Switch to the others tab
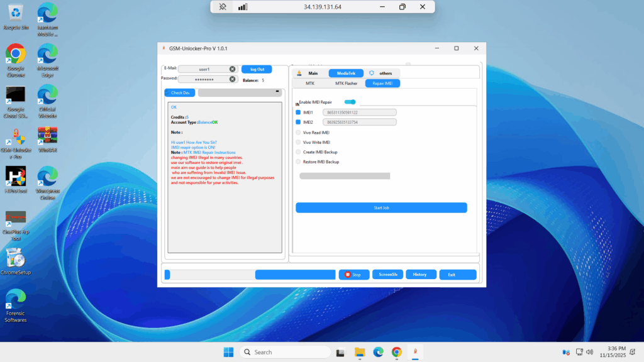Viewport: 644px width, 362px height. 381,74
